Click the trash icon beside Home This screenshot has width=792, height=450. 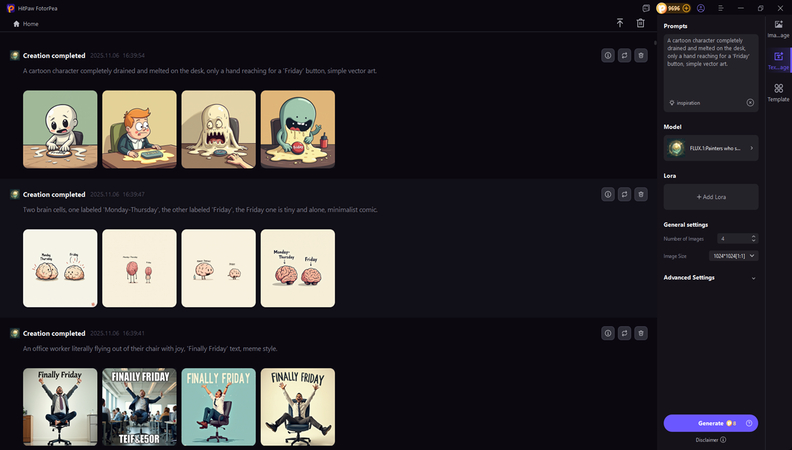click(x=640, y=23)
